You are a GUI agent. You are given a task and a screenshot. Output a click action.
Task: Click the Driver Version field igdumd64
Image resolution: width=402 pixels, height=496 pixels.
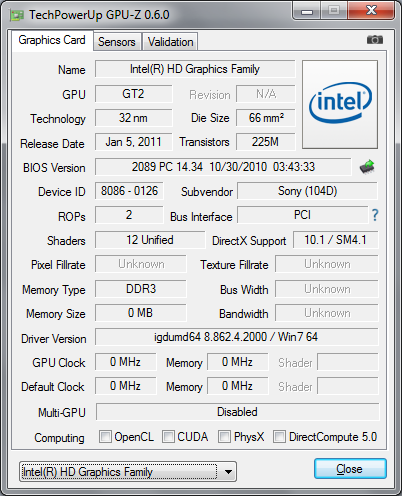click(x=237, y=337)
